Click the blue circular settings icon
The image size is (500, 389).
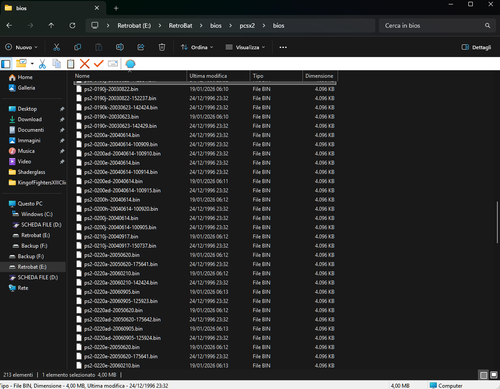(130, 63)
